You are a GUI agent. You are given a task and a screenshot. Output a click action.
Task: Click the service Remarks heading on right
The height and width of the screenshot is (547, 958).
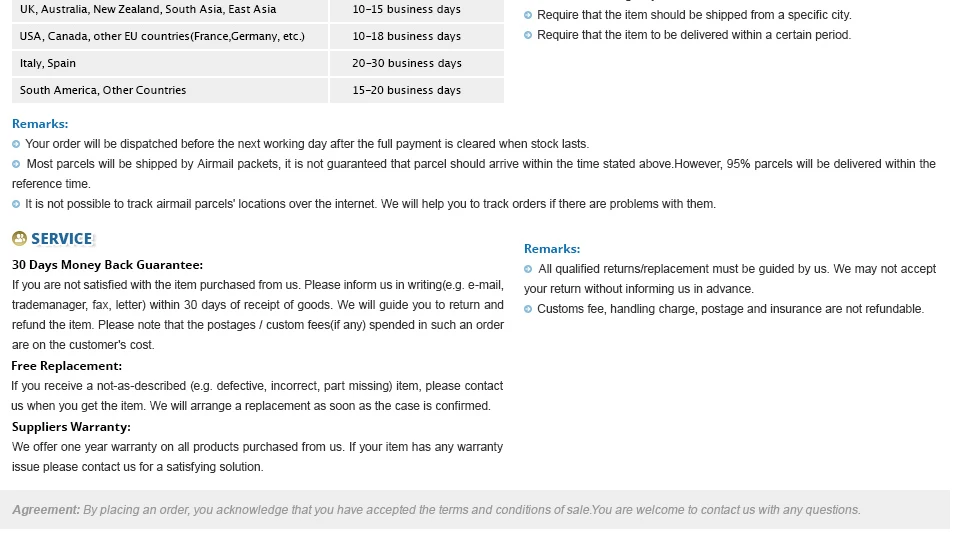552,249
